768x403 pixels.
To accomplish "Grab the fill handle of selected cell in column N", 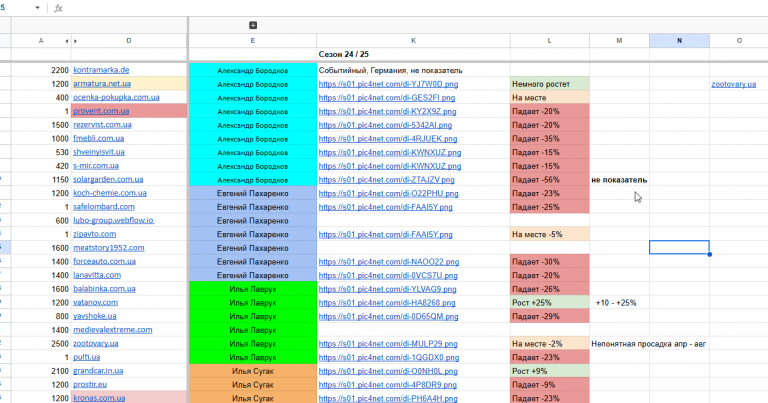I will (x=709, y=254).
